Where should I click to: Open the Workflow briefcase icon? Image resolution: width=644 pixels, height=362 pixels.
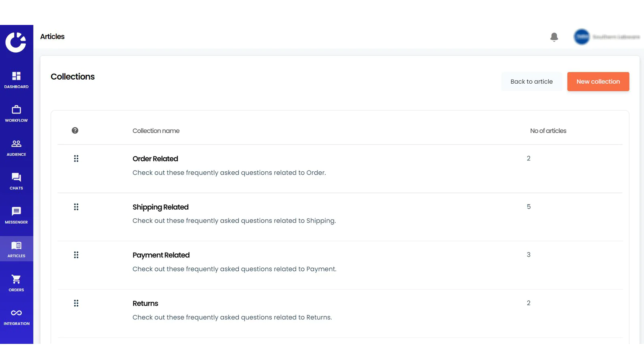pyautogui.click(x=16, y=109)
